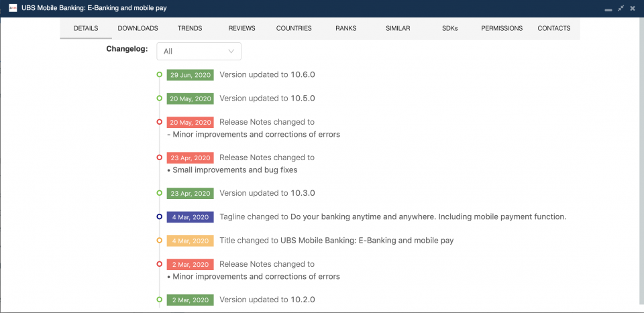
Task: Show the SIMILAR tab
Action: pos(398,28)
